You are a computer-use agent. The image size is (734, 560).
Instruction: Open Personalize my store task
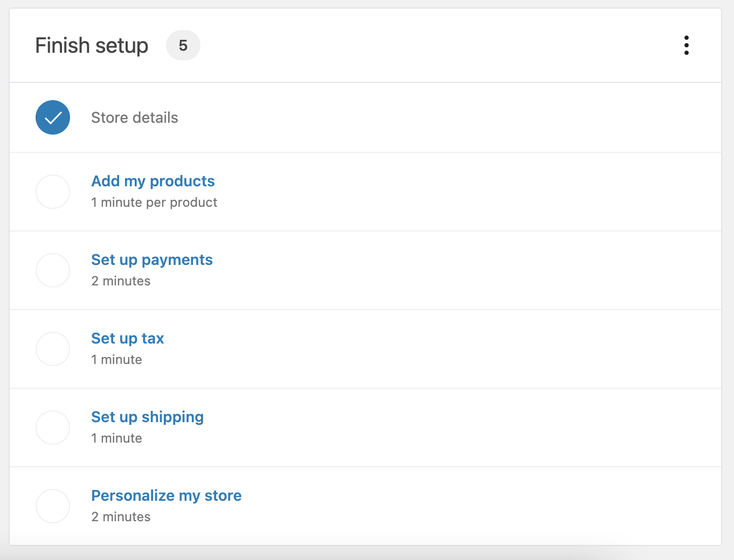click(x=167, y=496)
